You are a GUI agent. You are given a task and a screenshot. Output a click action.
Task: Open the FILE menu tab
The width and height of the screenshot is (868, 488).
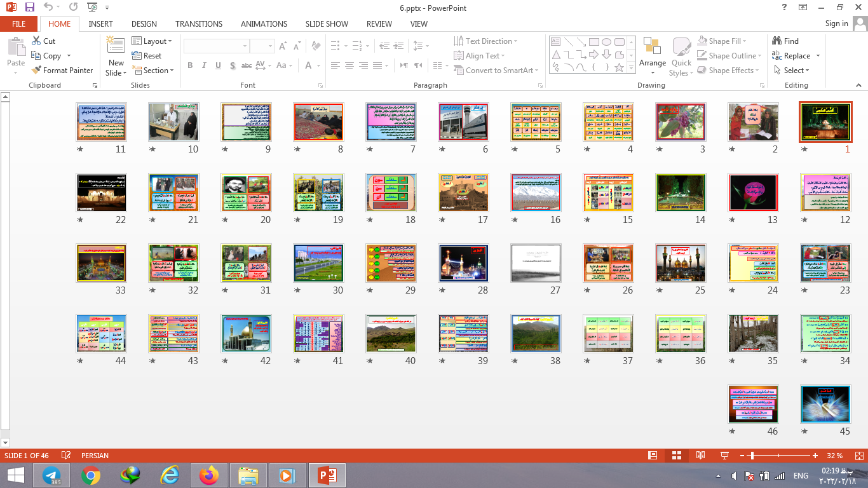coord(19,24)
